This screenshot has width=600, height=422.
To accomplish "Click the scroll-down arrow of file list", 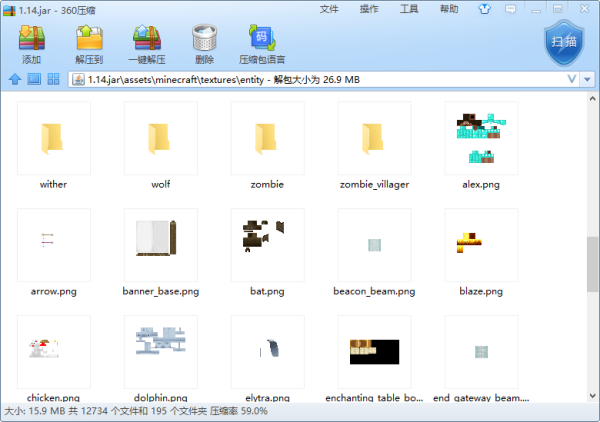I will pos(592,396).
